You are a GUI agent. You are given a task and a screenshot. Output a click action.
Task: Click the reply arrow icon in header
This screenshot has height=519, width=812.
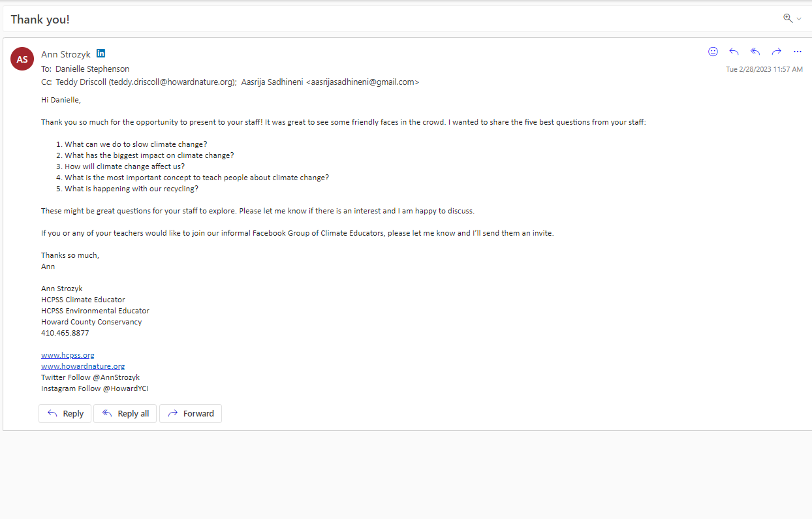[x=734, y=52]
